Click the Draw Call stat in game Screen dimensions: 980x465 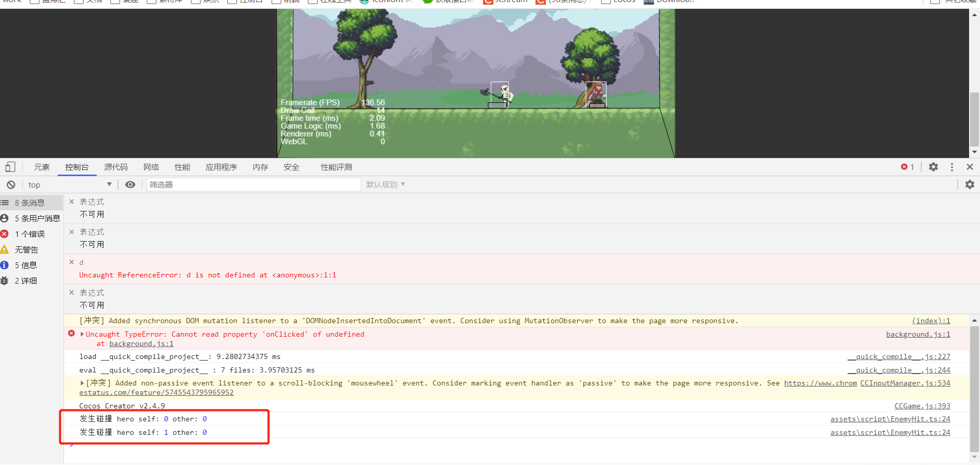[333, 110]
